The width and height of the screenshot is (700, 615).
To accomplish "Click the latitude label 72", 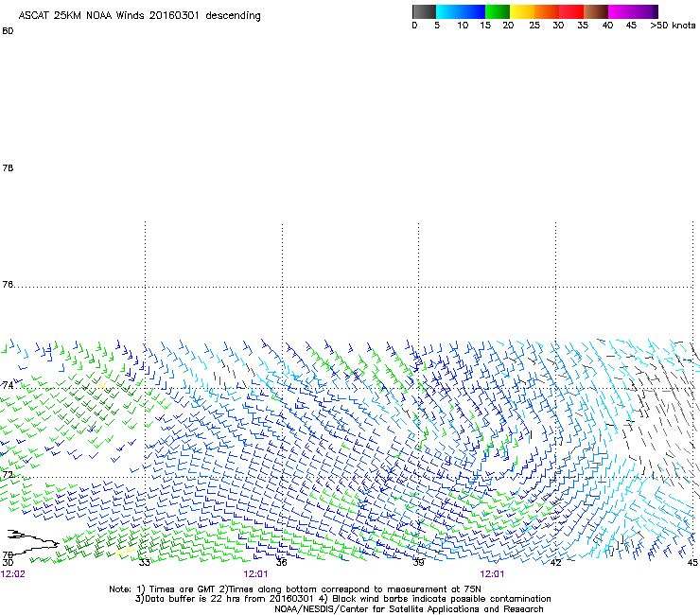I will tap(8, 475).
